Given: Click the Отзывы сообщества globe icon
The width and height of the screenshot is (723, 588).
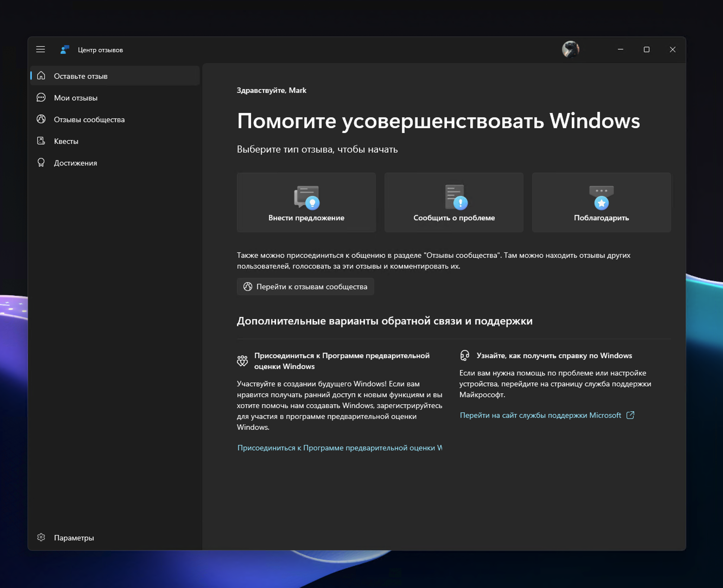Looking at the screenshot, I should (x=41, y=119).
